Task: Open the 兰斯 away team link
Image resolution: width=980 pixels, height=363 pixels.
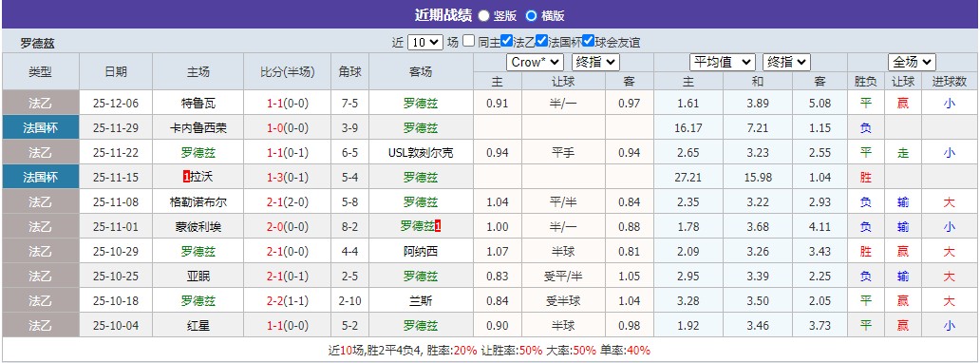Action: coord(421,301)
